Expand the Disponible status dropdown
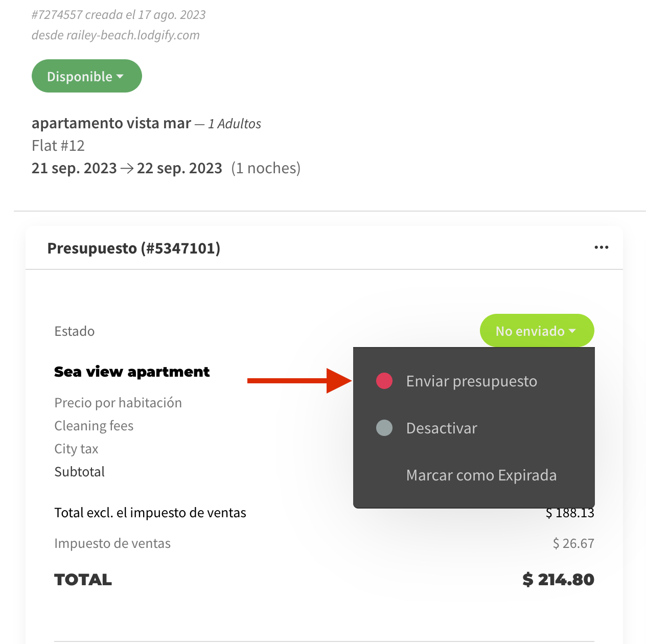Screen dimensions: 646x644 click(86, 76)
